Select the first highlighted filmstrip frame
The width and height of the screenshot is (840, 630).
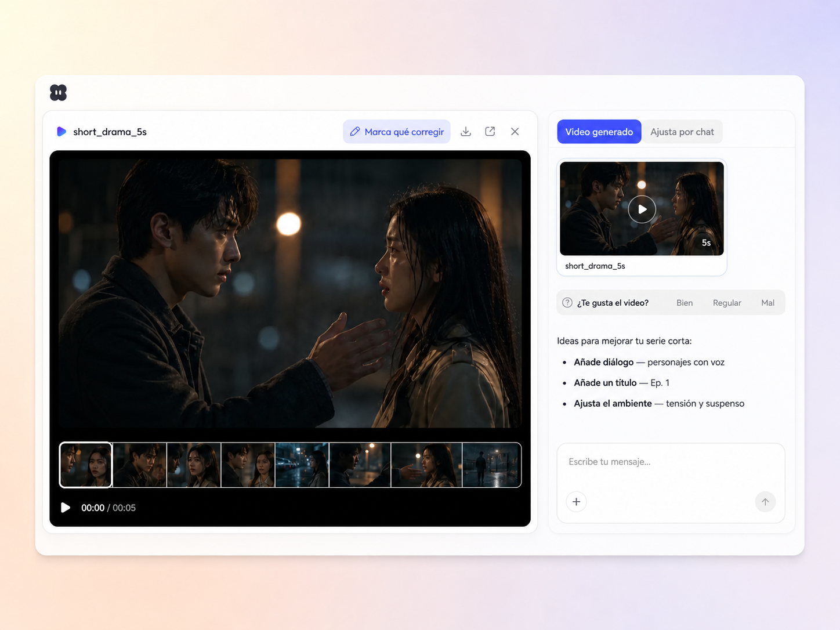(x=86, y=465)
